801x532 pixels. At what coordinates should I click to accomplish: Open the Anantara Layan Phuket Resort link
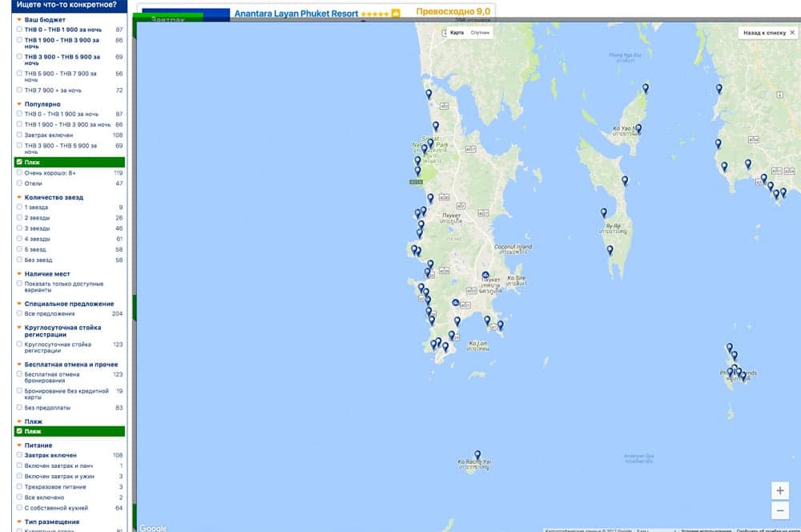point(296,14)
